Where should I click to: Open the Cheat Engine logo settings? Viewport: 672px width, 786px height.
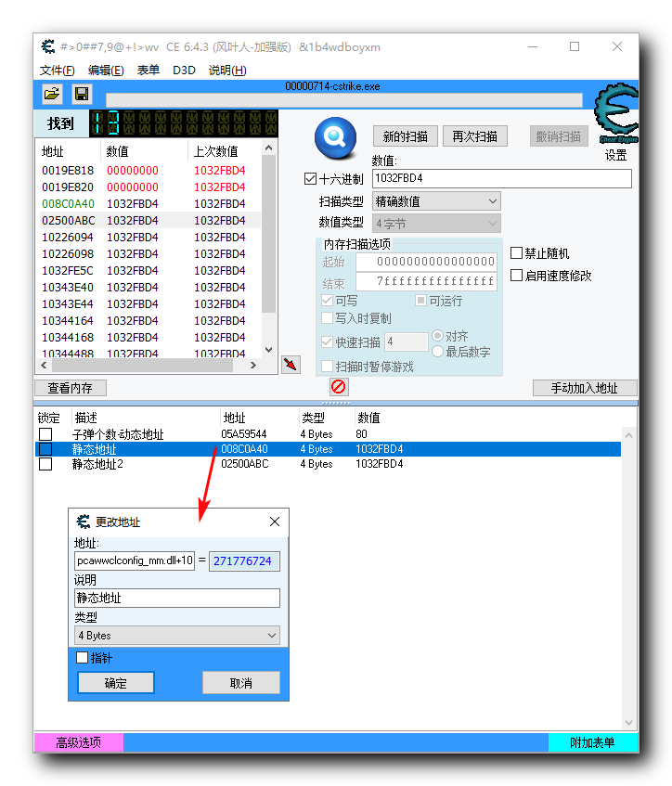point(616,114)
